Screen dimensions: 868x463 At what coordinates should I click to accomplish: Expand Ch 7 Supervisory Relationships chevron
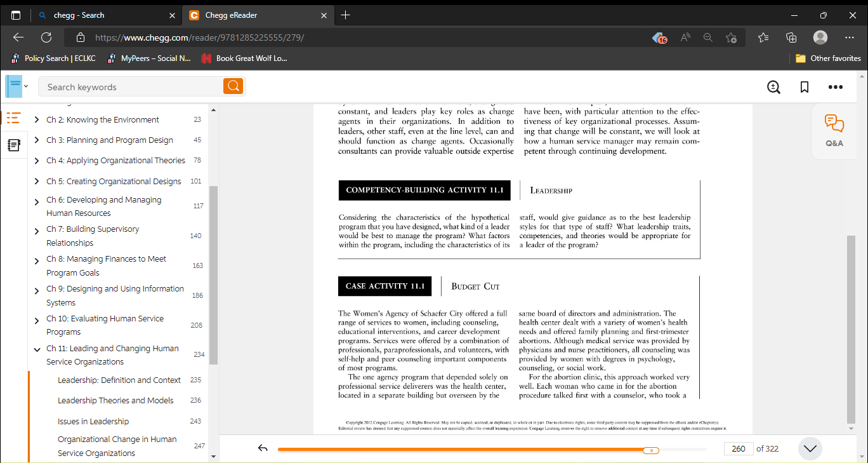coord(37,231)
